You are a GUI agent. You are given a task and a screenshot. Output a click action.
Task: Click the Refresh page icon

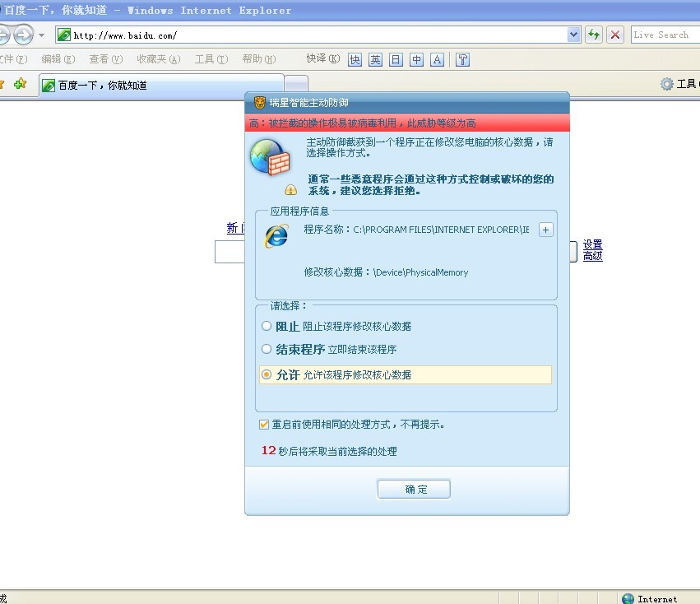(x=594, y=35)
